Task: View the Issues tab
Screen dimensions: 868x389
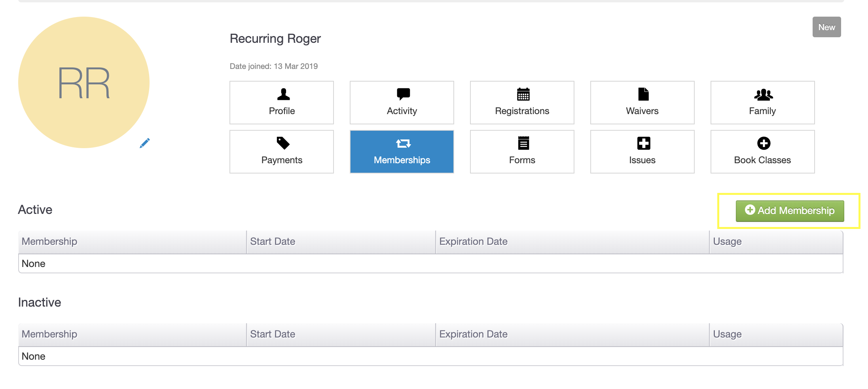Action: (642, 152)
